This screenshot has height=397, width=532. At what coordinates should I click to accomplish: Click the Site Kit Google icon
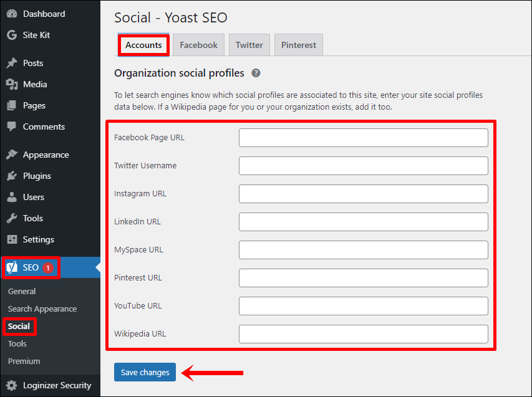tap(12, 35)
